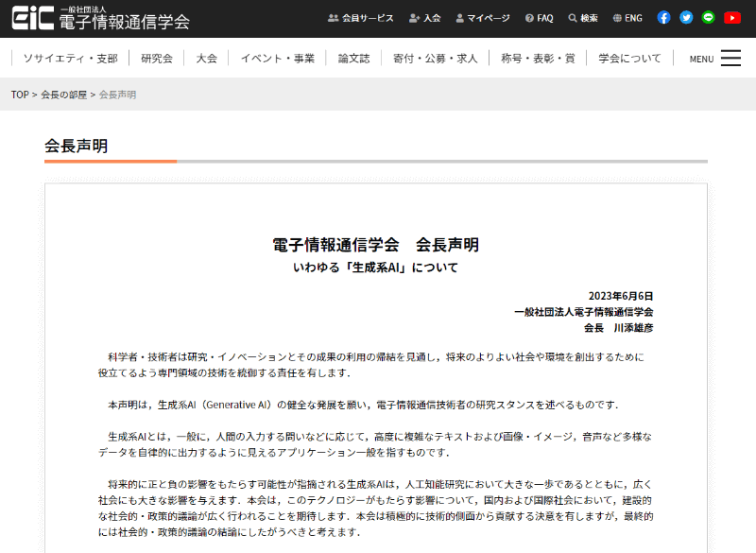The width and height of the screenshot is (756, 553).
Task: Open 称号・表彰・賞 menu
Action: pos(538,59)
